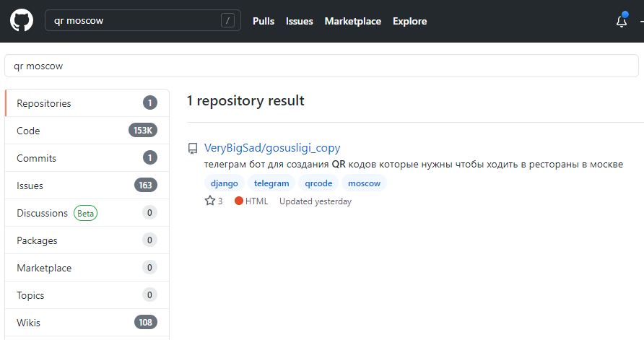Click the 108 wikis count badge
Screen dimensions: 644x340
145,323
